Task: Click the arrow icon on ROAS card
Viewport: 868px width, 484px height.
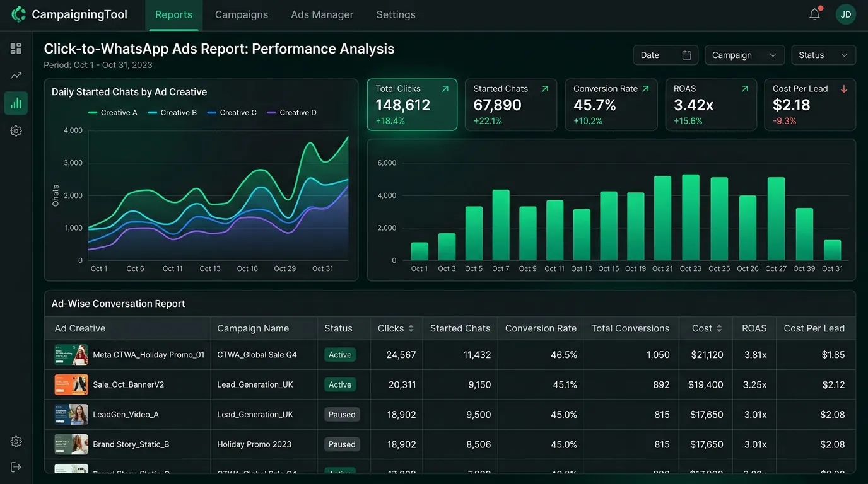Action: tap(745, 89)
